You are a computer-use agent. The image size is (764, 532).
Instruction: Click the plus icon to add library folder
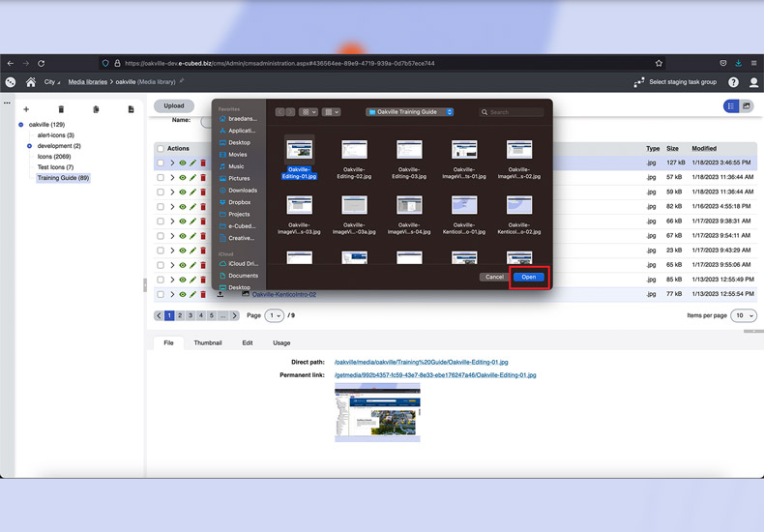tap(26, 109)
